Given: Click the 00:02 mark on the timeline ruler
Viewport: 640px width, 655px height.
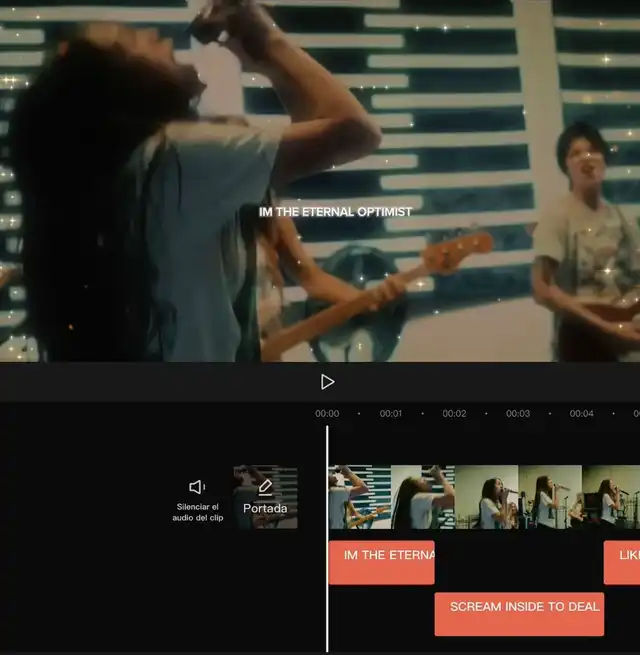Looking at the screenshot, I should pyautogui.click(x=454, y=414).
